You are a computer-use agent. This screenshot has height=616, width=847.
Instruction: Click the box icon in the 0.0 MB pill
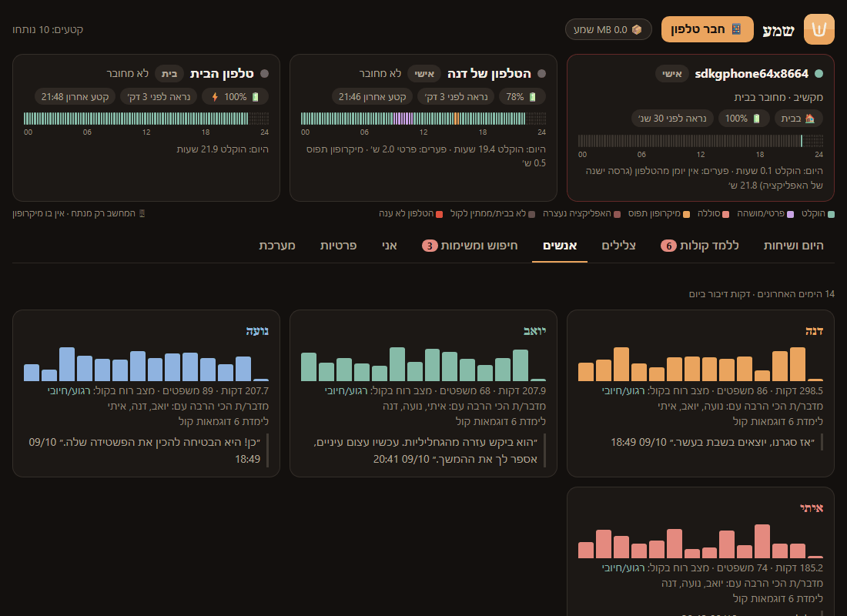637,30
